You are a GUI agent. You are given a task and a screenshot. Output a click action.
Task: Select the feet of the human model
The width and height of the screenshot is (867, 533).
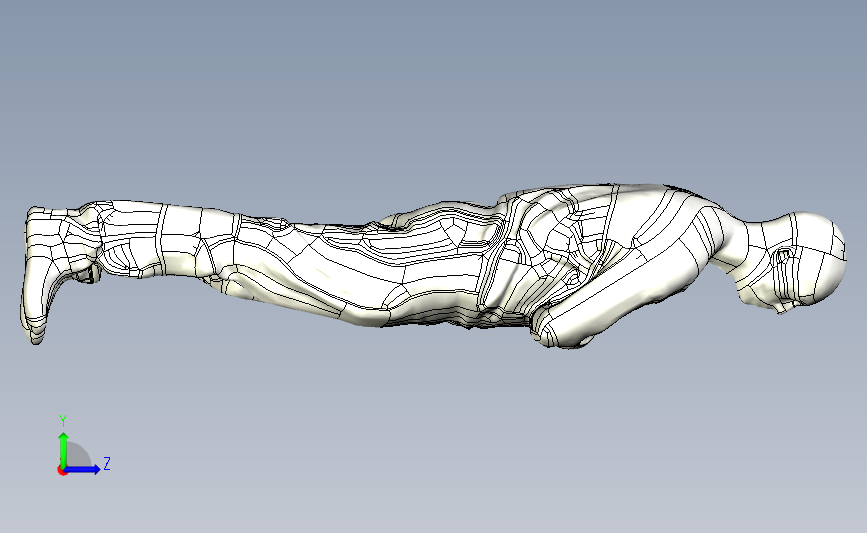click(39, 274)
